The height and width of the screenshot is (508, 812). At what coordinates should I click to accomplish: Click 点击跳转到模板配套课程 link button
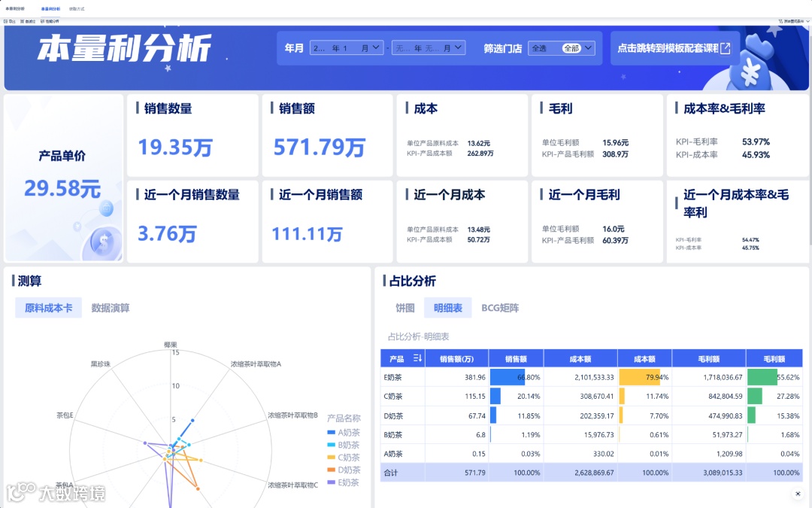coord(674,48)
